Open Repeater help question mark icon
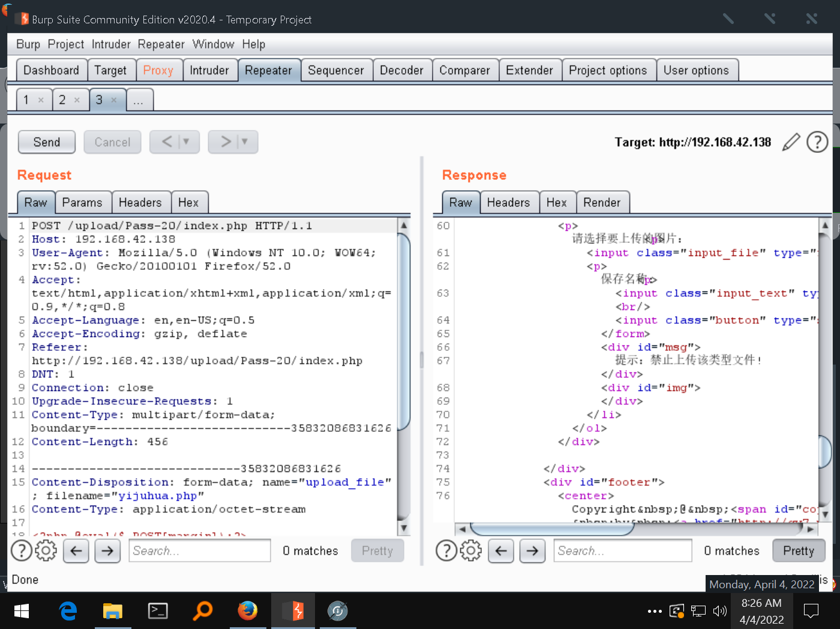Screen dimensions: 840x629 tap(817, 142)
